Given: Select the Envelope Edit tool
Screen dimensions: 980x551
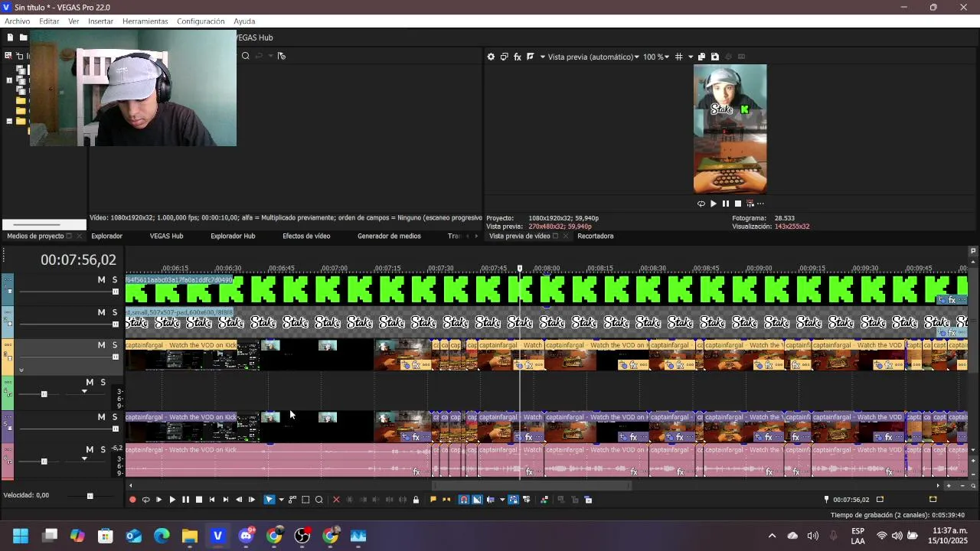Looking at the screenshot, I should pos(292,500).
